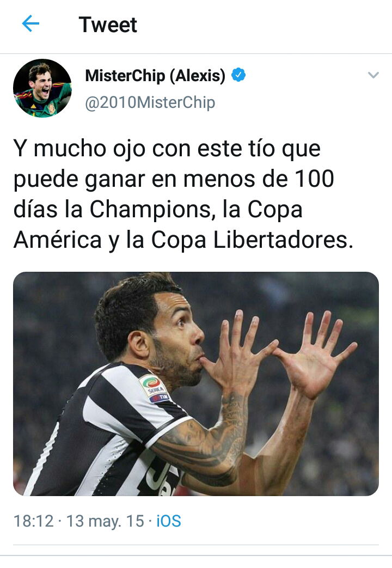Open MisterChip's profile picture
The width and height of the screenshot is (392, 568).
point(42,88)
